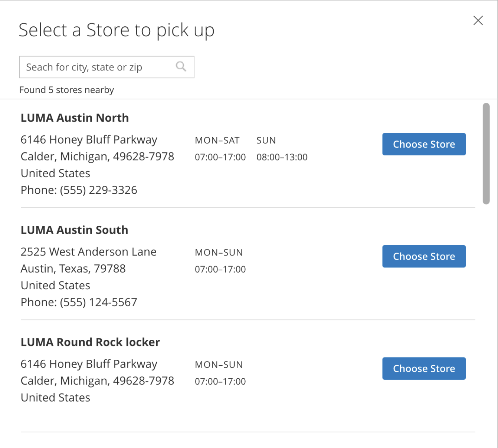Screen dimensions: 498x448
Task: Click the phone number (555) 229-3326
Action: (x=98, y=190)
